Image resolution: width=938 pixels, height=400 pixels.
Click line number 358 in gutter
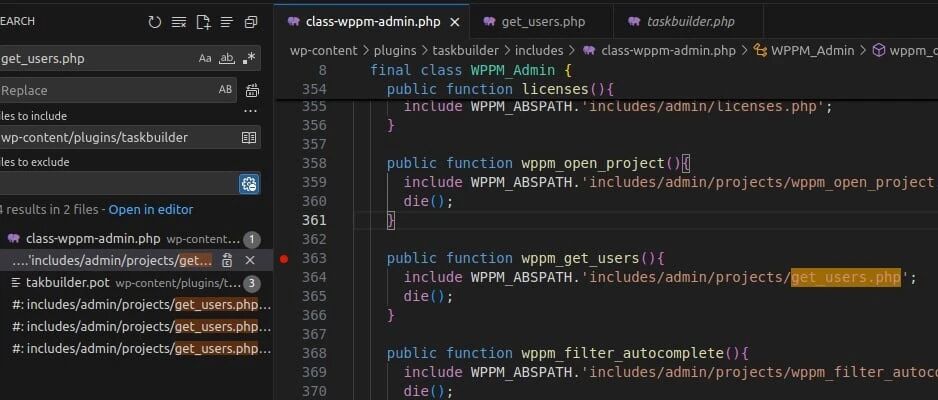click(x=314, y=163)
